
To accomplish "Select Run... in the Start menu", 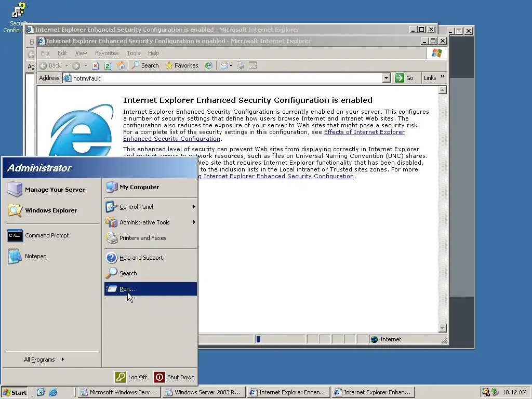I will tap(150, 289).
